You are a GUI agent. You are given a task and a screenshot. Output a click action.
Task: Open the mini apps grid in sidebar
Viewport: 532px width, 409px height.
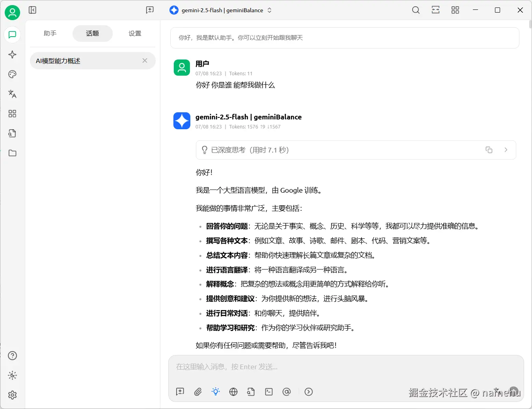coord(12,113)
